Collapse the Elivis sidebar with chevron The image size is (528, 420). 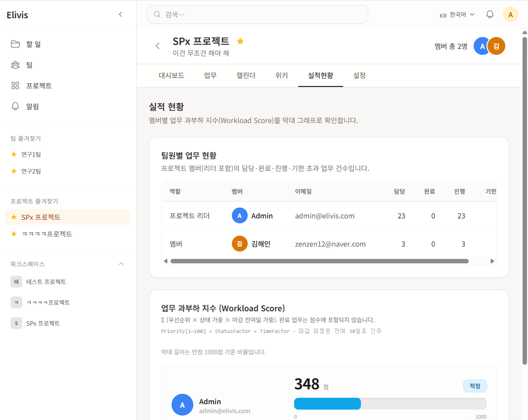pyautogui.click(x=120, y=15)
